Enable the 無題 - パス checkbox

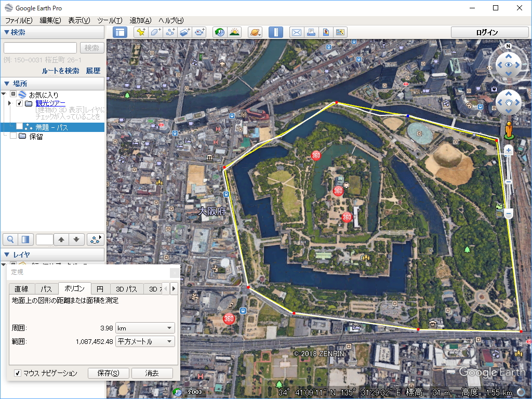click(19, 126)
